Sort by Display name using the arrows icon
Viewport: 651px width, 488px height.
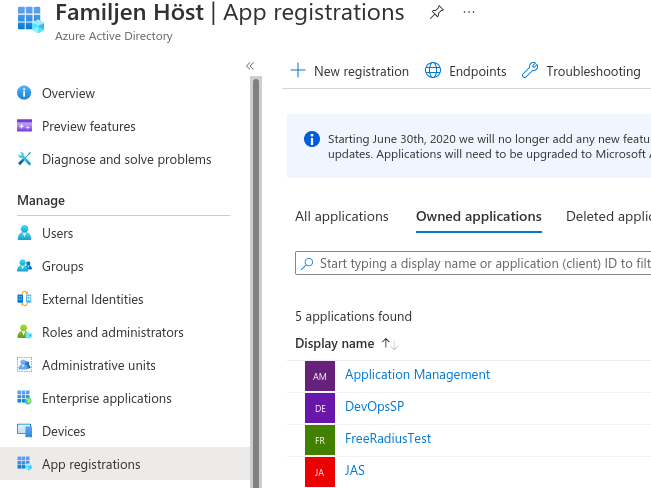coord(389,344)
